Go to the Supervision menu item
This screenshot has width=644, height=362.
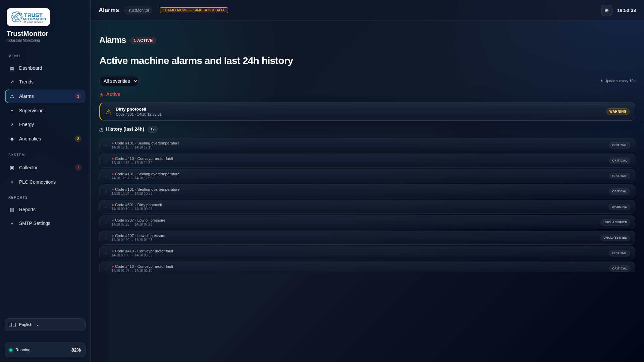(x=45, y=111)
